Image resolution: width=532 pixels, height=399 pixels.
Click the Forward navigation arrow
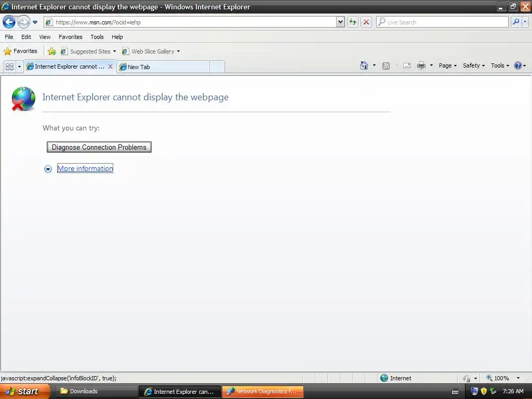tap(23, 22)
